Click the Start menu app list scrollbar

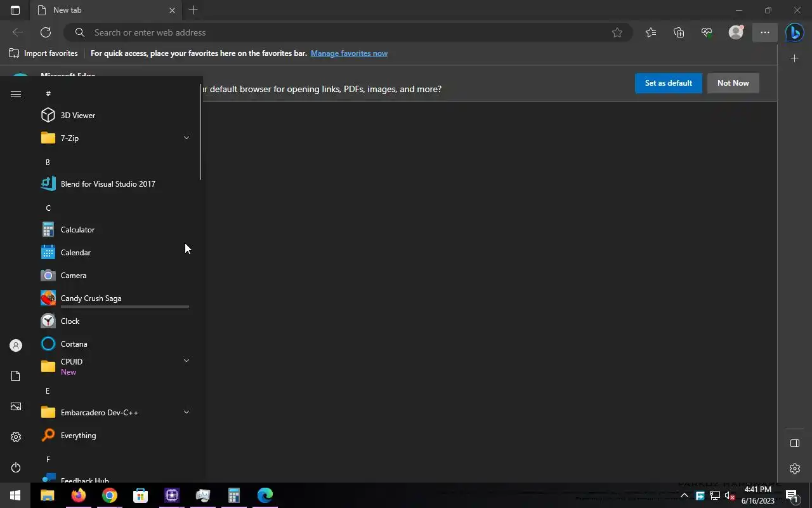(200, 131)
